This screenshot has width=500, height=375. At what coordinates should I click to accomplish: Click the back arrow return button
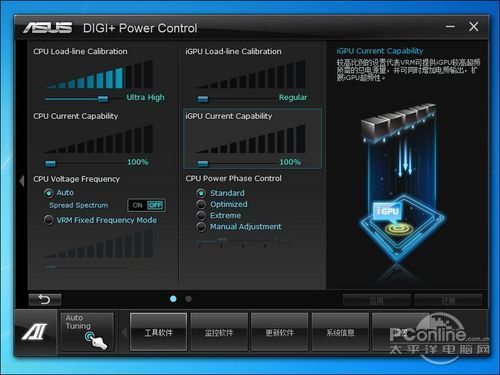pyautogui.click(x=45, y=300)
